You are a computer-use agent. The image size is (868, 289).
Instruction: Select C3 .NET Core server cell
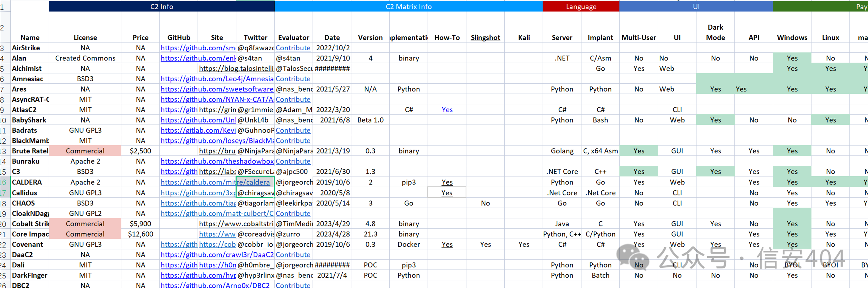point(562,172)
